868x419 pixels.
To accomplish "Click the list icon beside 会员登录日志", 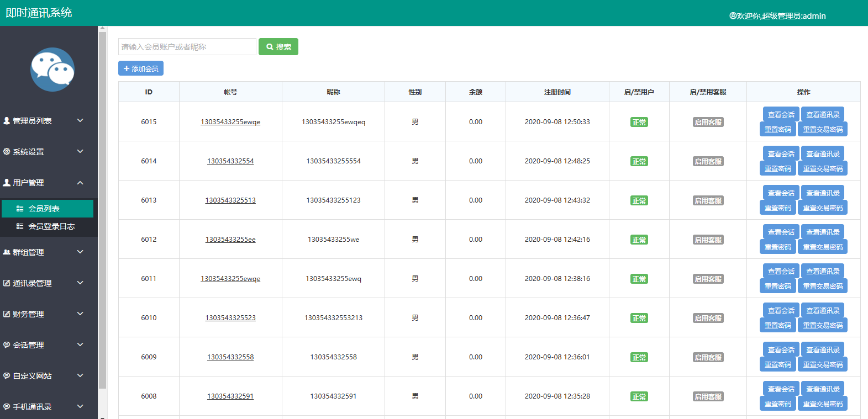I will click(x=20, y=226).
